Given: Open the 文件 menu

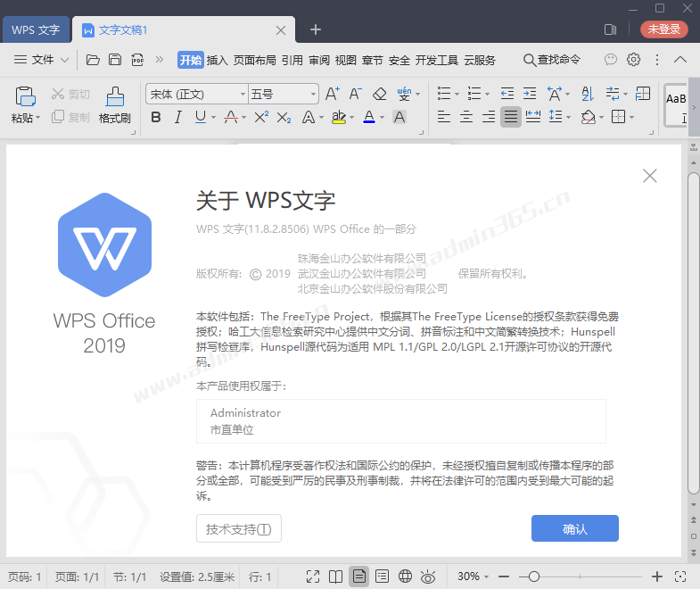Looking at the screenshot, I should pos(41,60).
